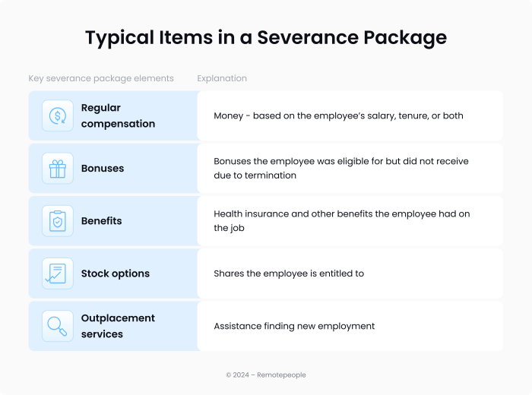This screenshot has height=395, width=532.
Task: Click the Money based on salary explanation
Action: (x=338, y=116)
